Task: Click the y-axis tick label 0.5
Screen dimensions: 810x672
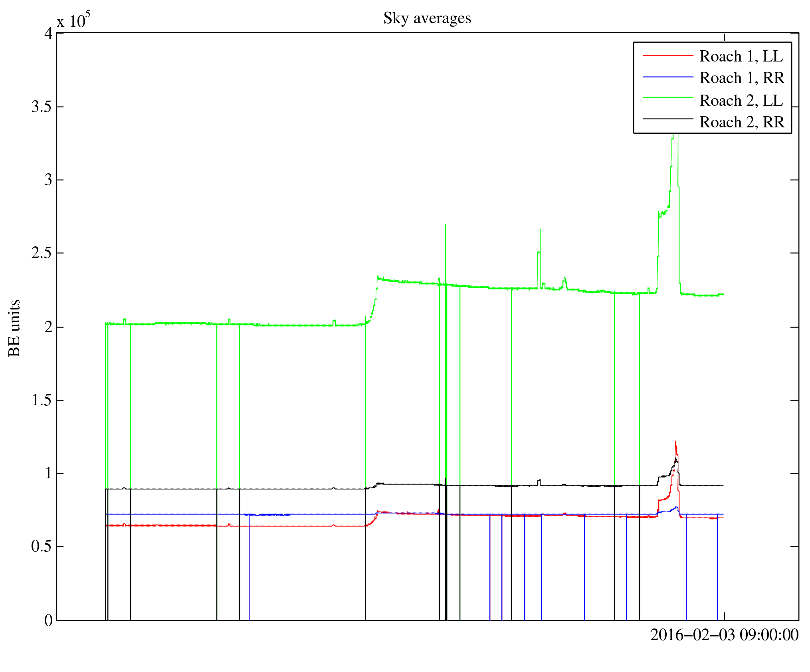Action: [42, 547]
